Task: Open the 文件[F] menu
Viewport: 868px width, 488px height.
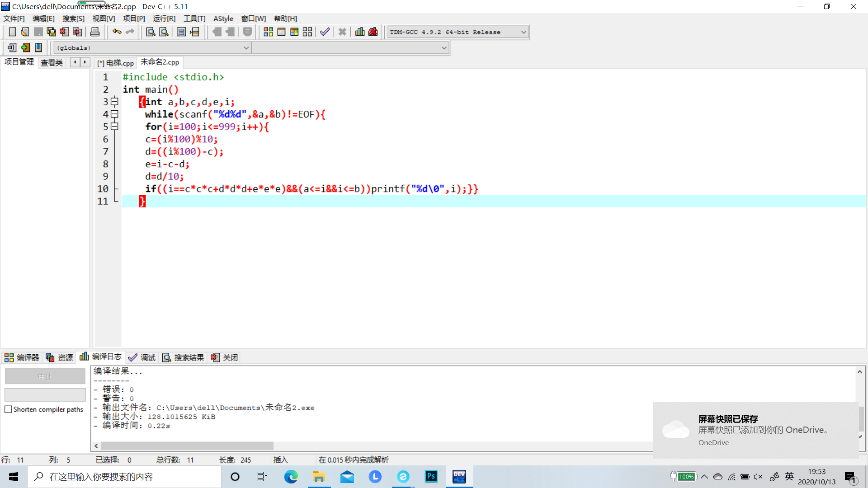Action: [x=14, y=19]
